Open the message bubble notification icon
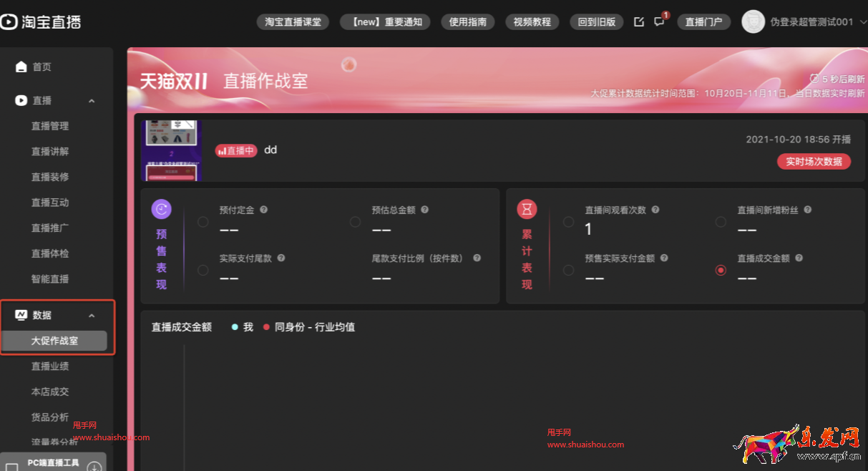 [659, 21]
